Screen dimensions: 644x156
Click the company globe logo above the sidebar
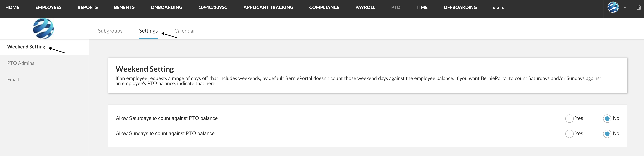[x=43, y=28]
